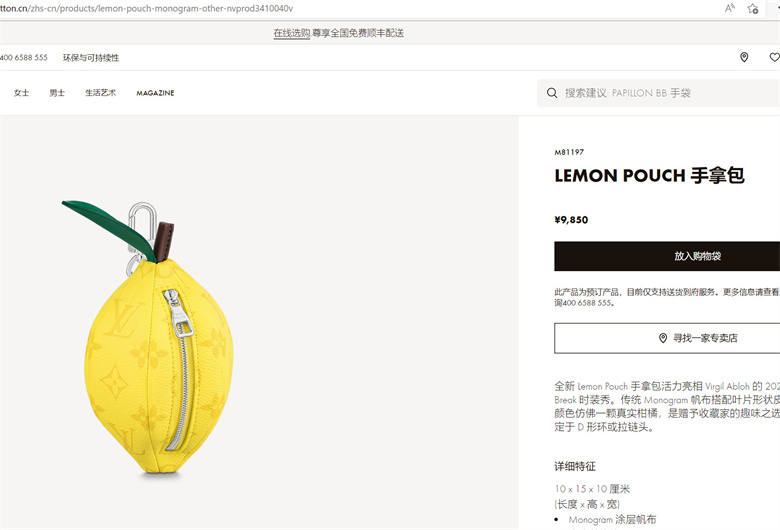Image resolution: width=780 pixels, height=530 pixels.
Task: Open the 女士 menu
Action: [21, 93]
